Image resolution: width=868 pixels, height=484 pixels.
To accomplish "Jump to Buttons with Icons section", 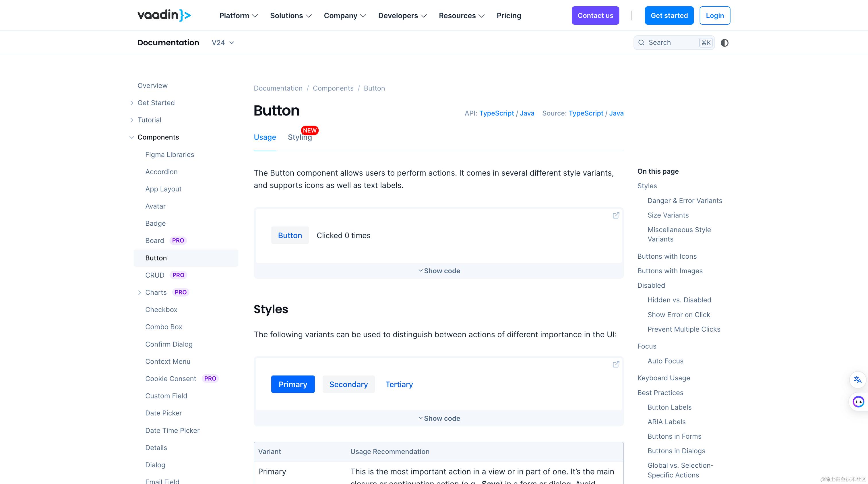I will coord(666,256).
